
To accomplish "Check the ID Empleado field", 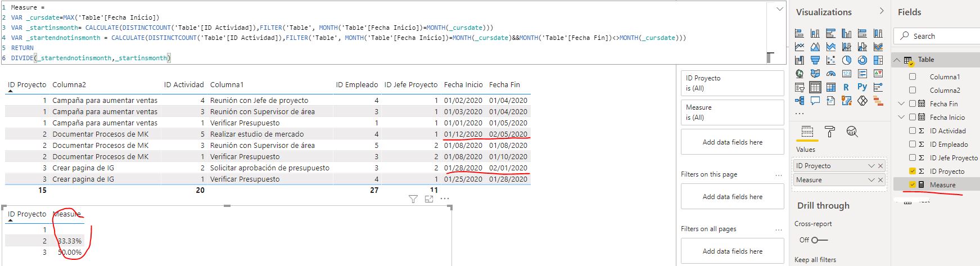I will click(913, 144).
